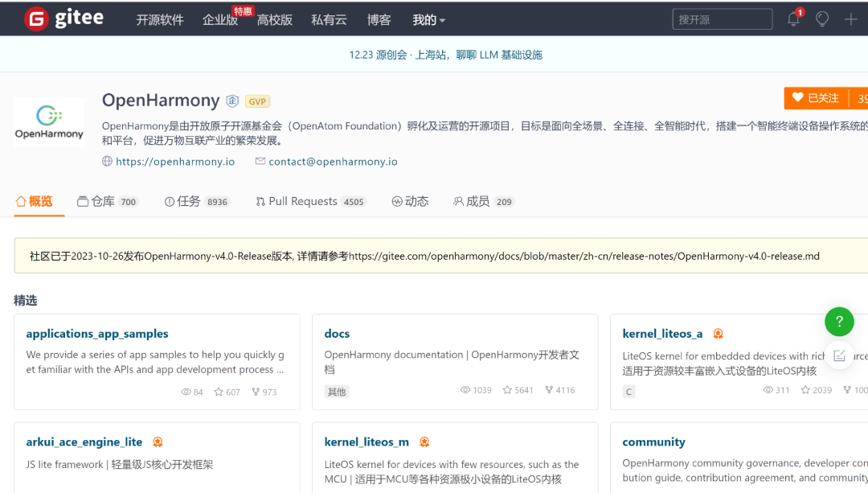
Task: Open the 私有云 menu item
Action: (x=329, y=20)
